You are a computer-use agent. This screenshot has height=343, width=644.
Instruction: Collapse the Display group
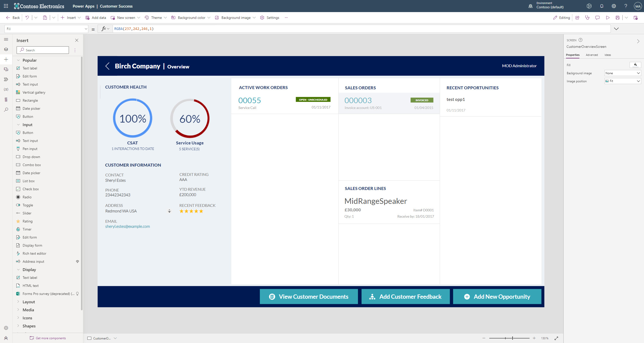tap(18, 270)
